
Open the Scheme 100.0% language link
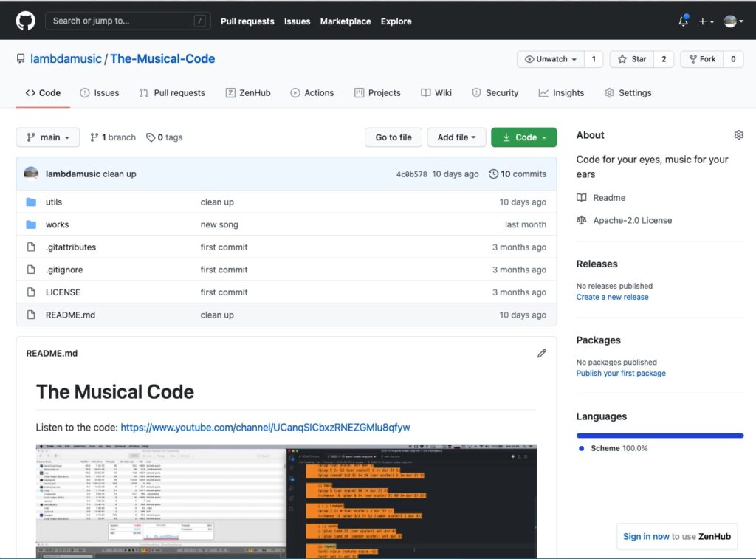coord(614,448)
